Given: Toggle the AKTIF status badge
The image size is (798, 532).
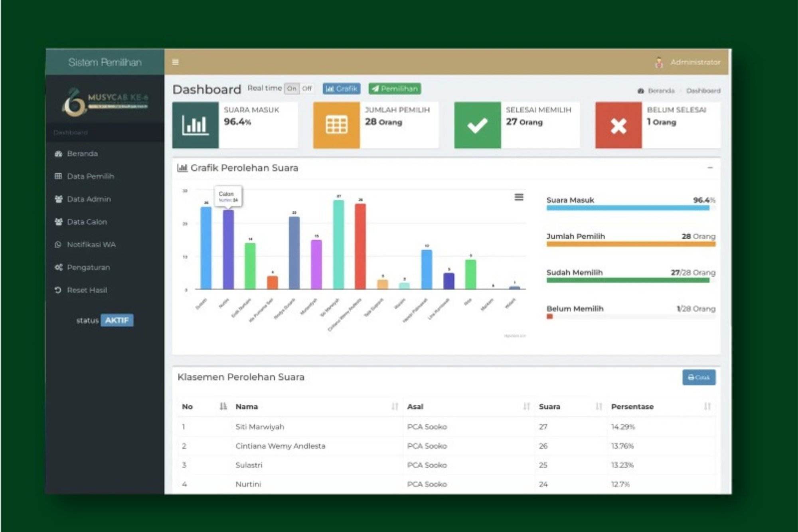Looking at the screenshot, I should pyautogui.click(x=117, y=320).
